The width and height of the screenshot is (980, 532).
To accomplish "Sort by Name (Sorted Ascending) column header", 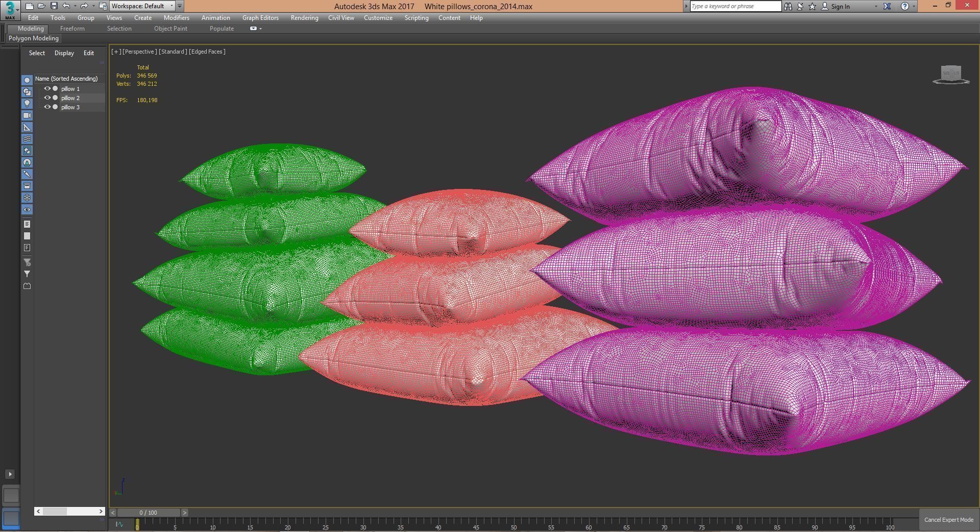I will point(69,79).
